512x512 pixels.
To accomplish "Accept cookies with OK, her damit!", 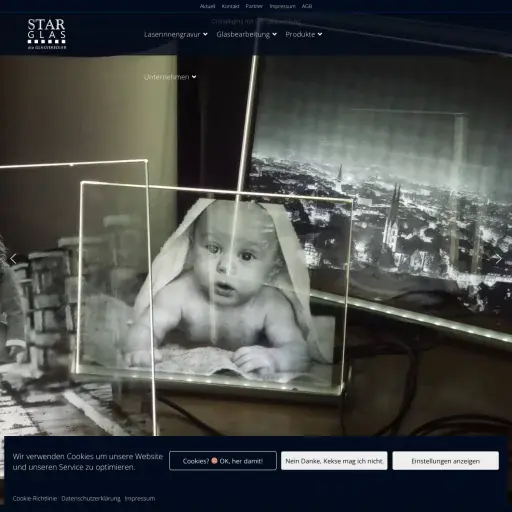I will pyautogui.click(x=223, y=461).
